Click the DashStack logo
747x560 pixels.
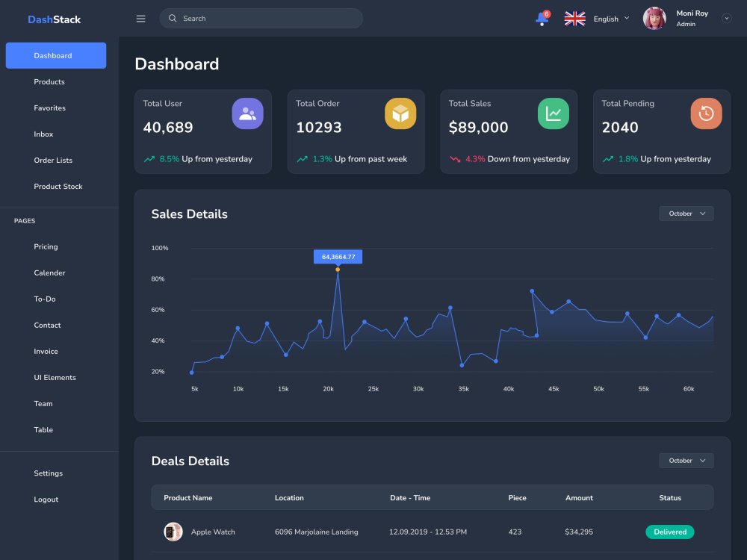[55, 19]
